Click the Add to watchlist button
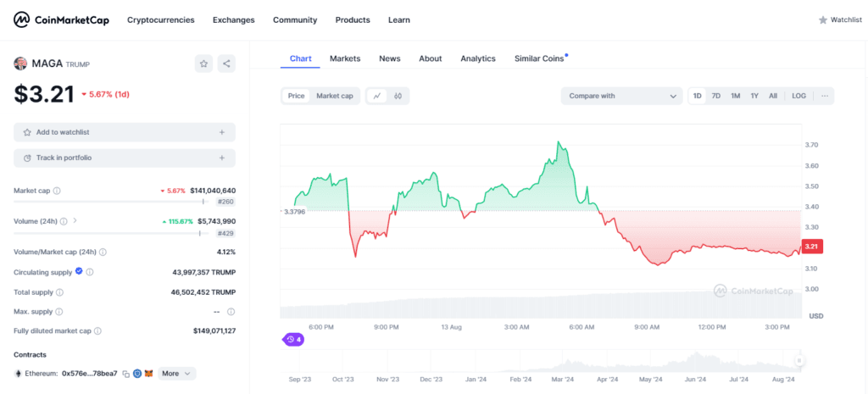This screenshot has width=868, height=394. click(x=125, y=132)
